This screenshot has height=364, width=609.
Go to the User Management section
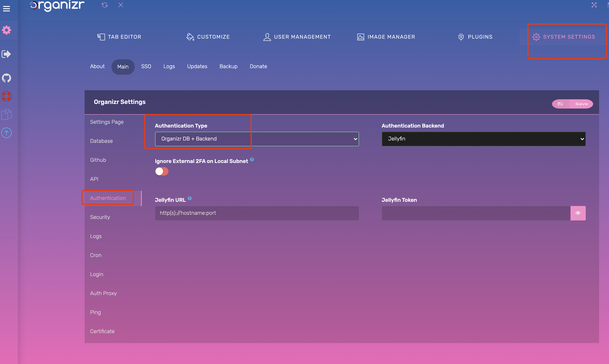tap(297, 37)
